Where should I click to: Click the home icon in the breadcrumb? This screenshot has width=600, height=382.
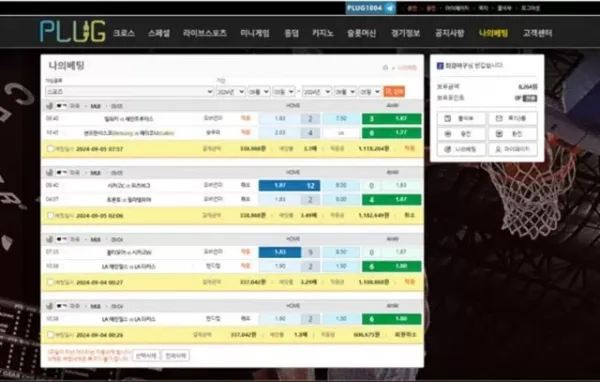[x=385, y=68]
